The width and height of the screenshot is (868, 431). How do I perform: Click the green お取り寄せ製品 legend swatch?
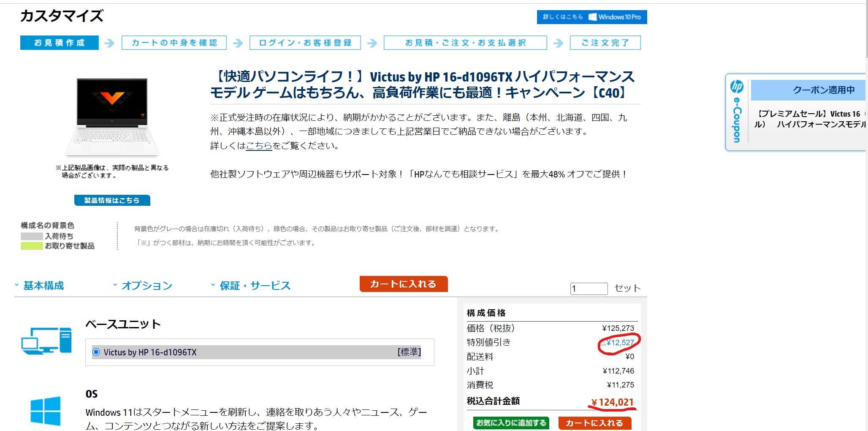point(32,246)
